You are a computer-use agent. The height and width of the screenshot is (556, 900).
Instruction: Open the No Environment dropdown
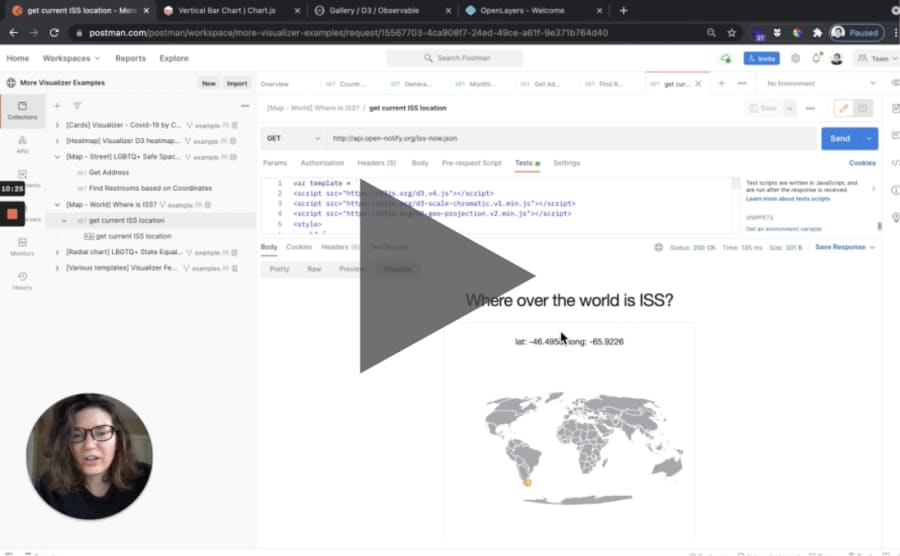coord(821,83)
